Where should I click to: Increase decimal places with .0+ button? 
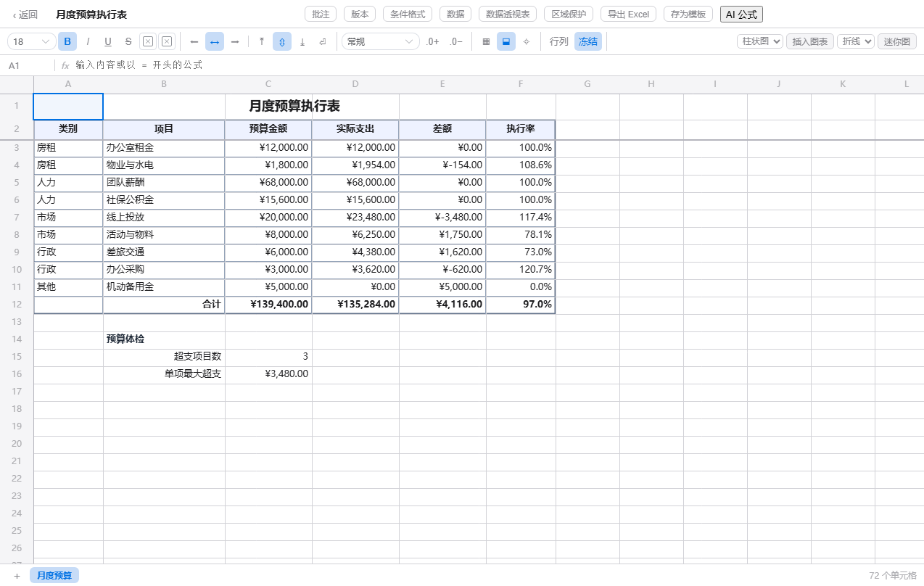(x=432, y=41)
